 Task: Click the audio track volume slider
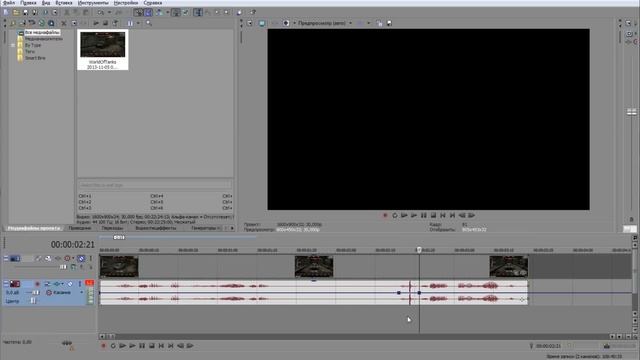click(36, 293)
